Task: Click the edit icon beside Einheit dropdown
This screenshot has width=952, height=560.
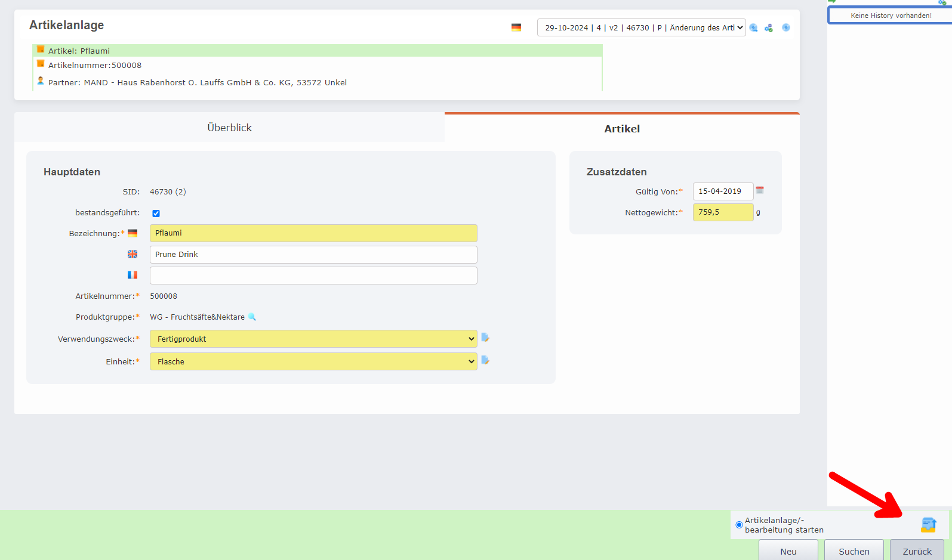Action: click(485, 360)
